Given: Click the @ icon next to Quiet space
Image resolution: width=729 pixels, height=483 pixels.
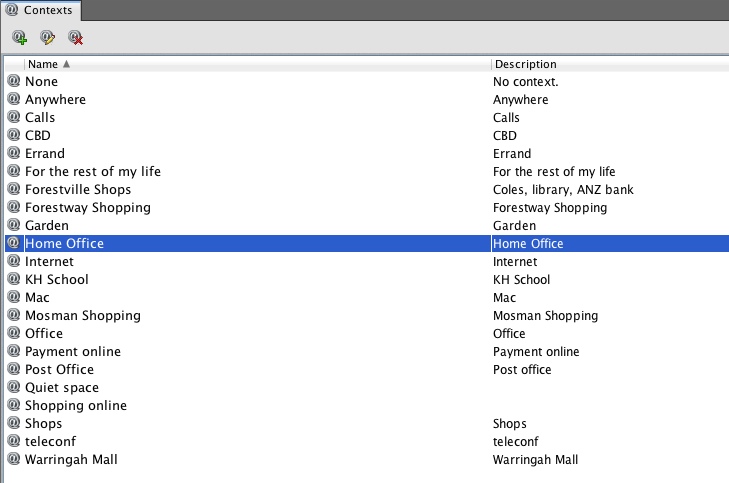Looking at the screenshot, I should point(14,388).
